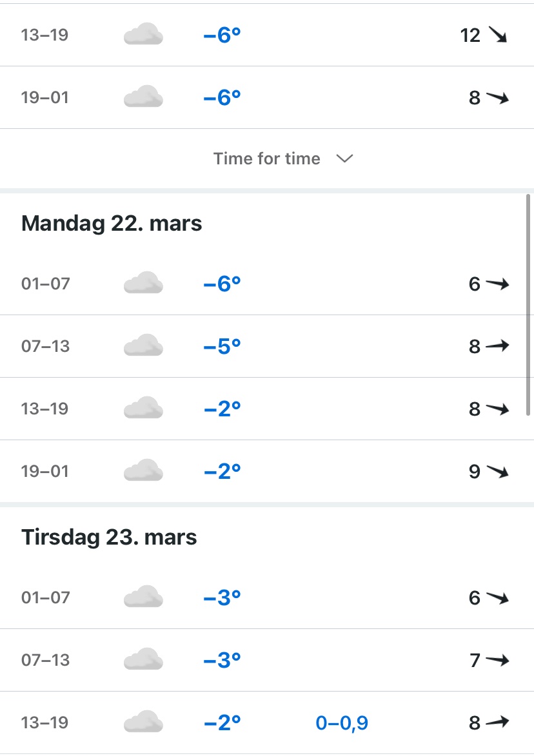Click wind speed 9 on Mandag evening

[475, 472]
